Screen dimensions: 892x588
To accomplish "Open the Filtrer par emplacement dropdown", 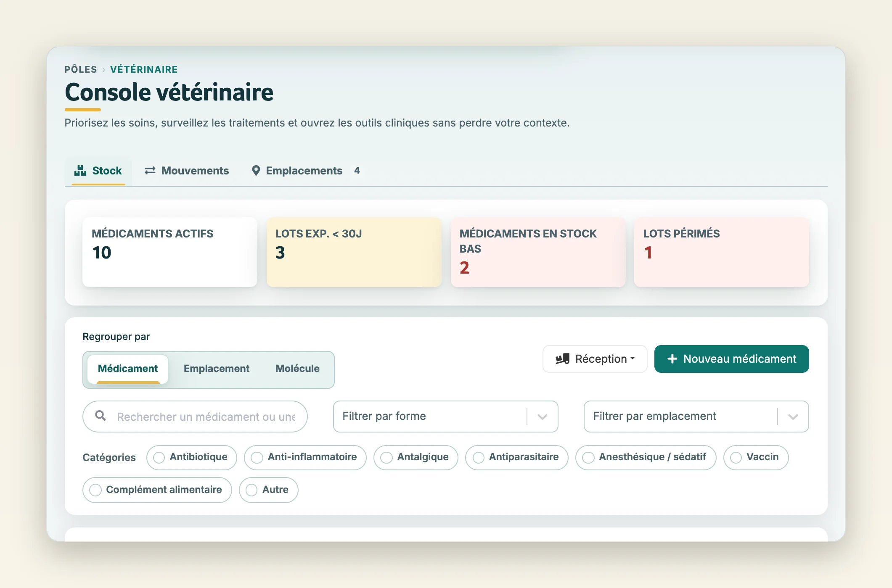I will pos(696,417).
